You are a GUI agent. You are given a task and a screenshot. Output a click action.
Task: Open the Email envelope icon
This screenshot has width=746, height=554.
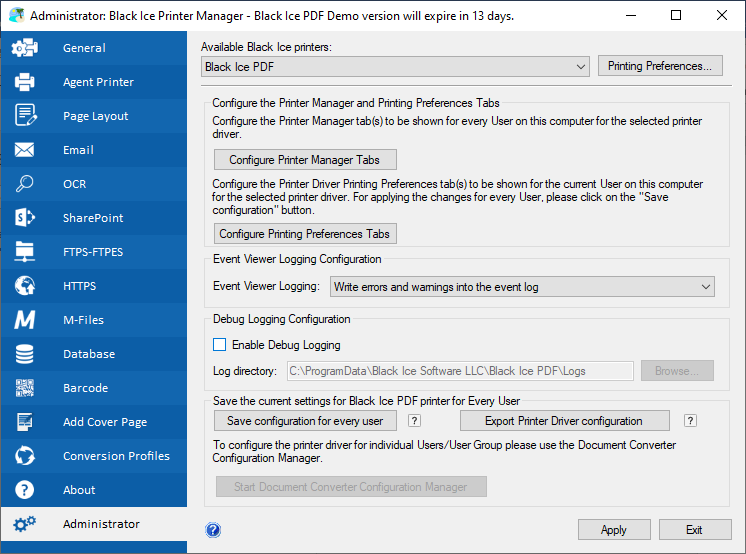pos(25,150)
